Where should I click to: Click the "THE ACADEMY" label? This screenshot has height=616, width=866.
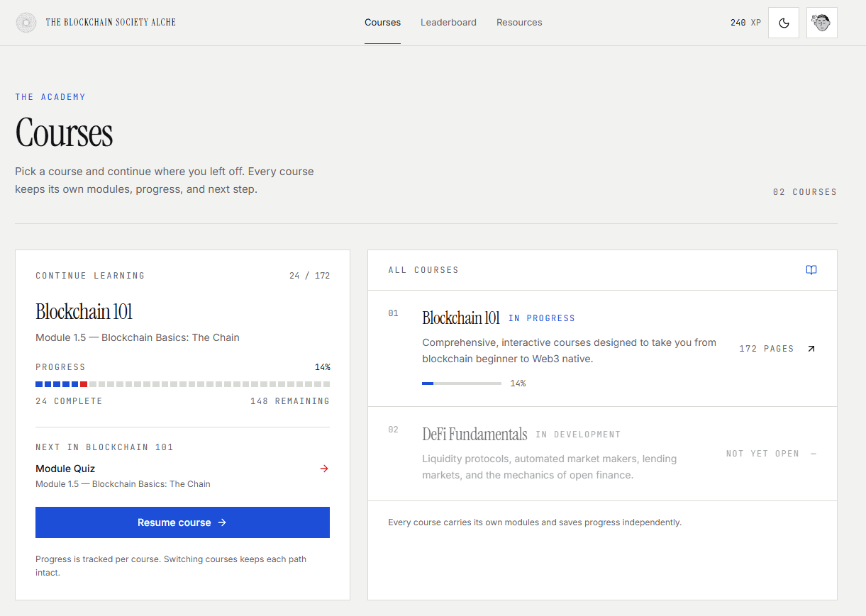tap(50, 97)
